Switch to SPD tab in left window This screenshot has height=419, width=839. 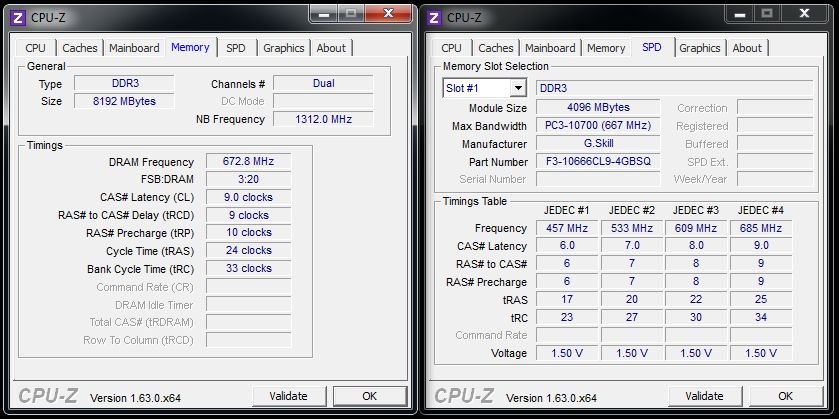[235, 48]
